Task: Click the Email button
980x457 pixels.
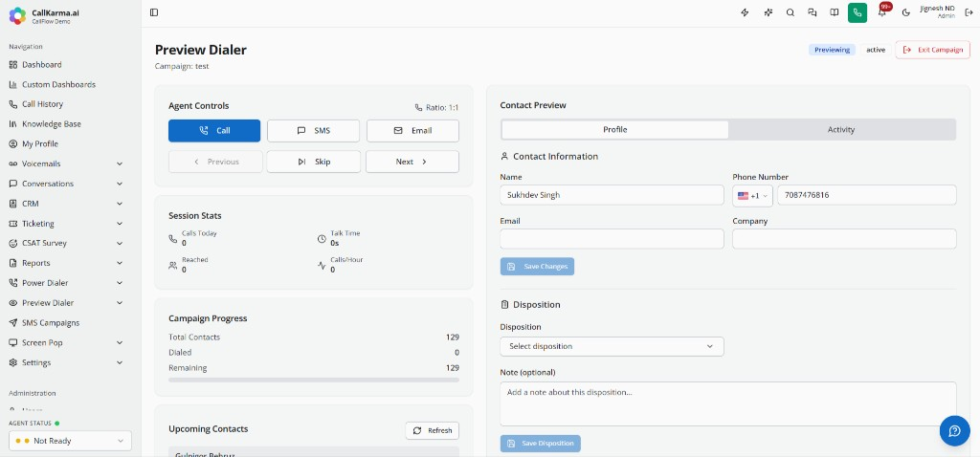Action: click(412, 130)
